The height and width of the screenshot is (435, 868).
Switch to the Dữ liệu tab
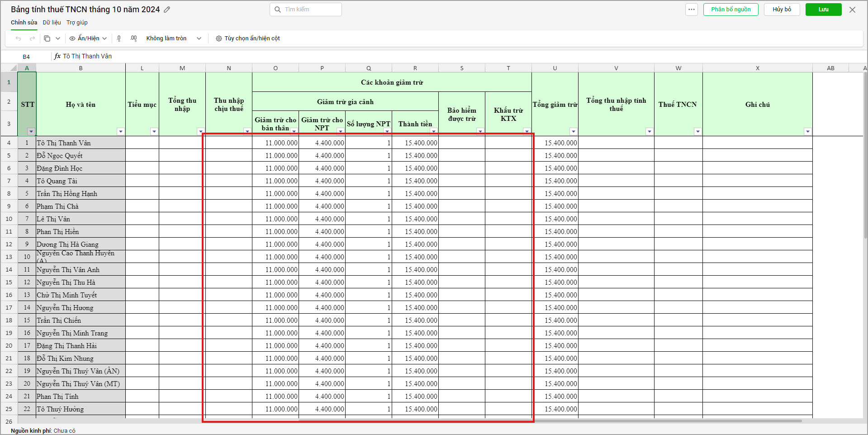click(x=52, y=23)
